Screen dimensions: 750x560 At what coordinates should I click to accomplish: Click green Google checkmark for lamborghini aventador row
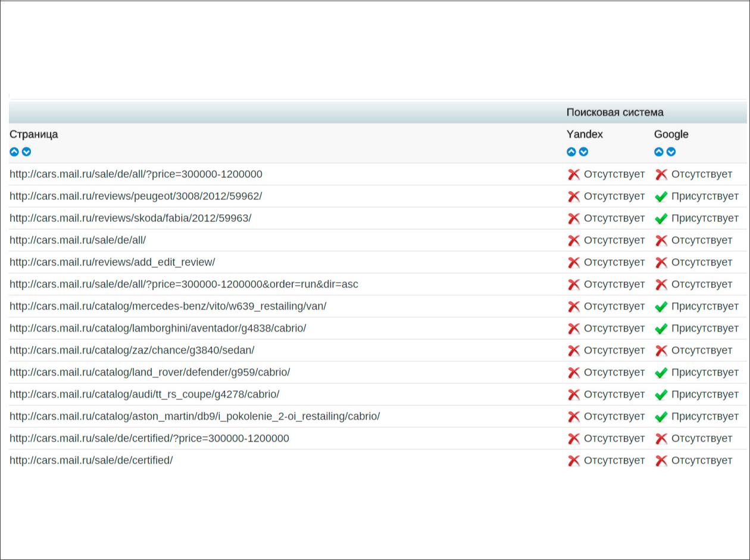coord(661,329)
